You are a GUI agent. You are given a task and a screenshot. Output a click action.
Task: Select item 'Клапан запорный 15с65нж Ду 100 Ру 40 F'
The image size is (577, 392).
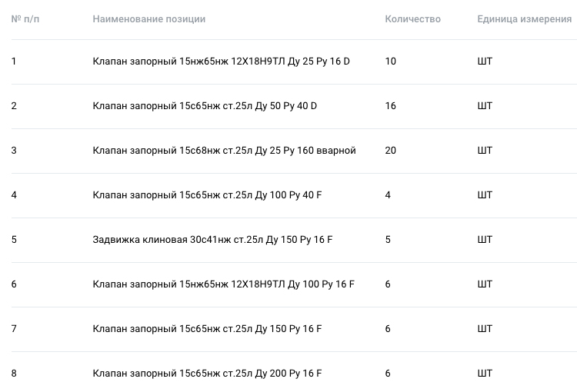[207, 195]
